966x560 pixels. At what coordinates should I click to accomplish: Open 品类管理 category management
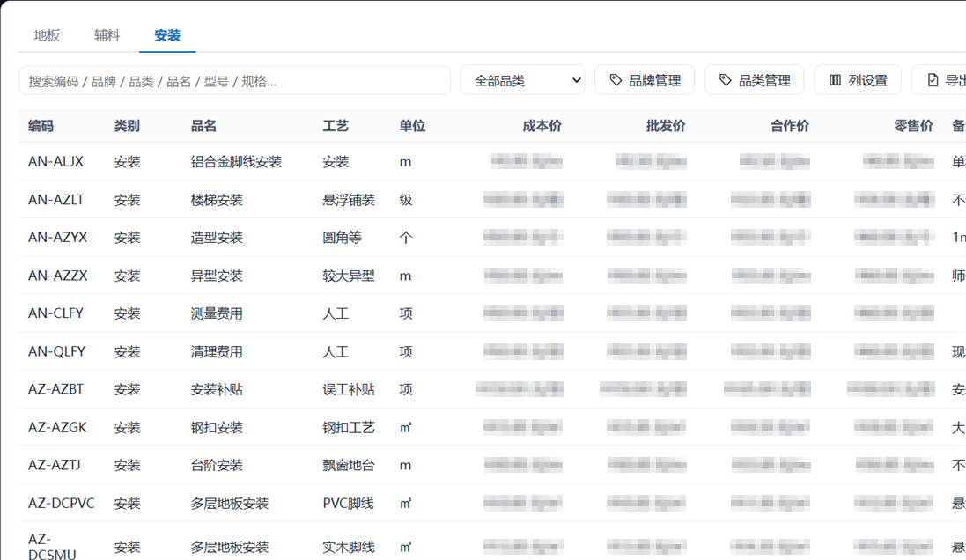coord(754,80)
